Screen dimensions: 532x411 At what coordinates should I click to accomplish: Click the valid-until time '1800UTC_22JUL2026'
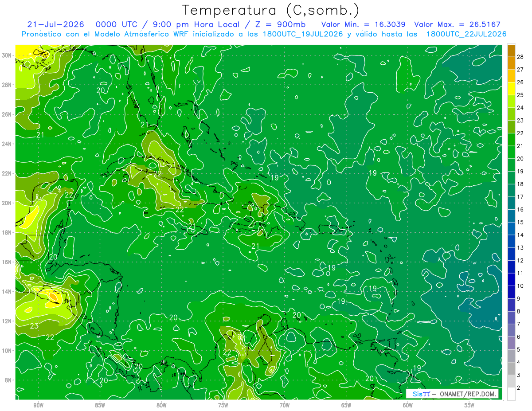(466, 34)
